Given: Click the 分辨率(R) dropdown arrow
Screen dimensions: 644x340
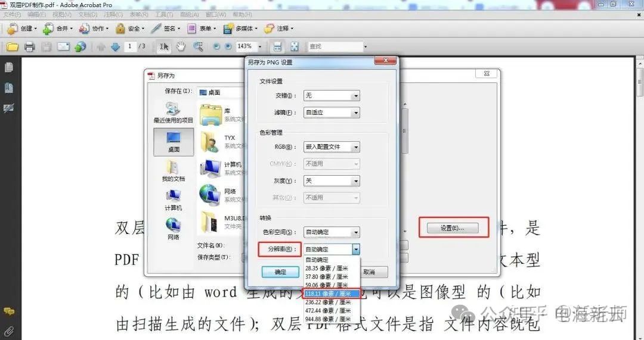Looking at the screenshot, I should (355, 249).
